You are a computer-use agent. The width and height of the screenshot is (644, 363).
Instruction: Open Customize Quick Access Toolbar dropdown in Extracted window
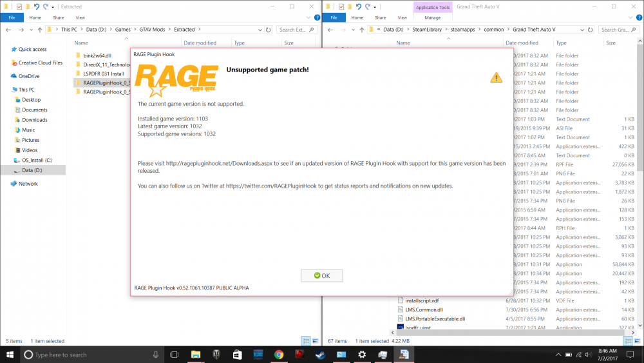pos(53,7)
